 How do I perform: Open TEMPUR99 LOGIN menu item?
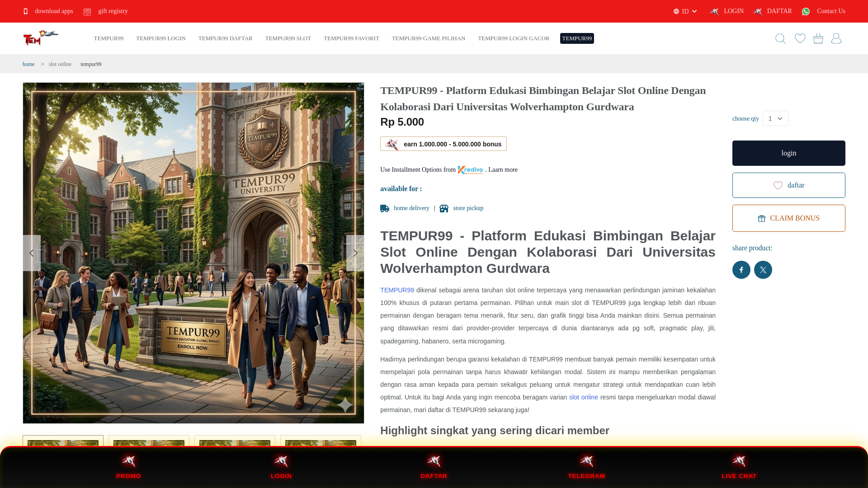161,38
